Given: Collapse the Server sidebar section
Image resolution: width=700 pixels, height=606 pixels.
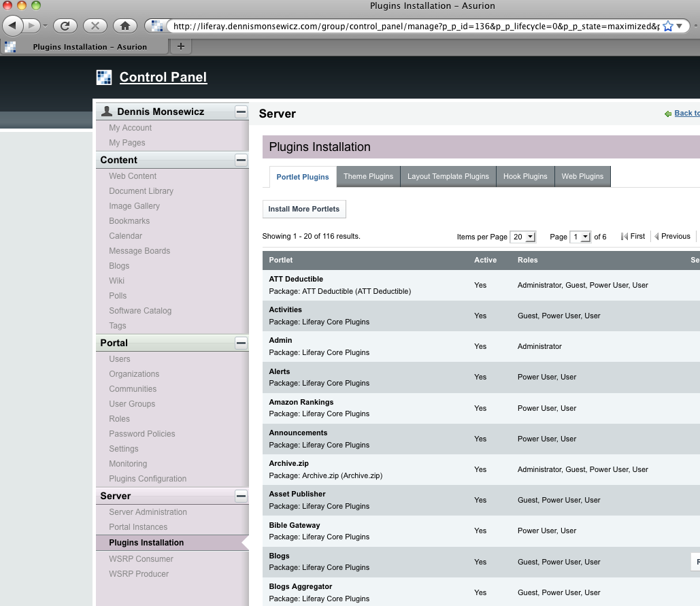Looking at the screenshot, I should pyautogui.click(x=241, y=496).
